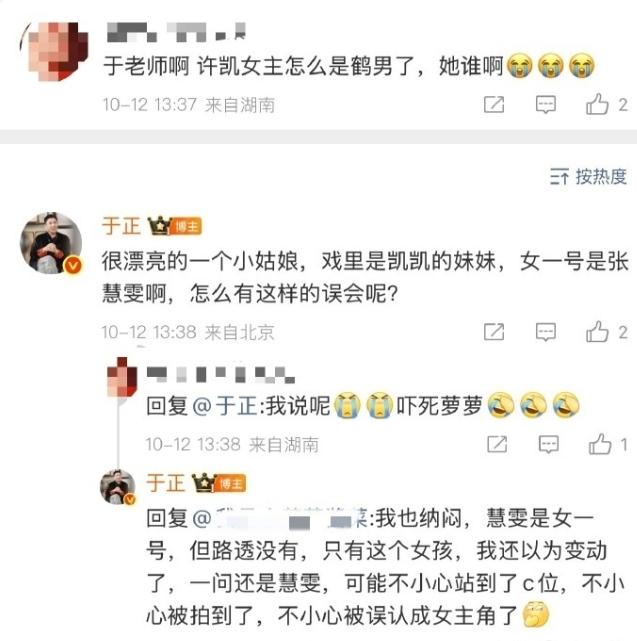Open the blurred avatar of top commenter
637x641 pixels.
[54, 51]
